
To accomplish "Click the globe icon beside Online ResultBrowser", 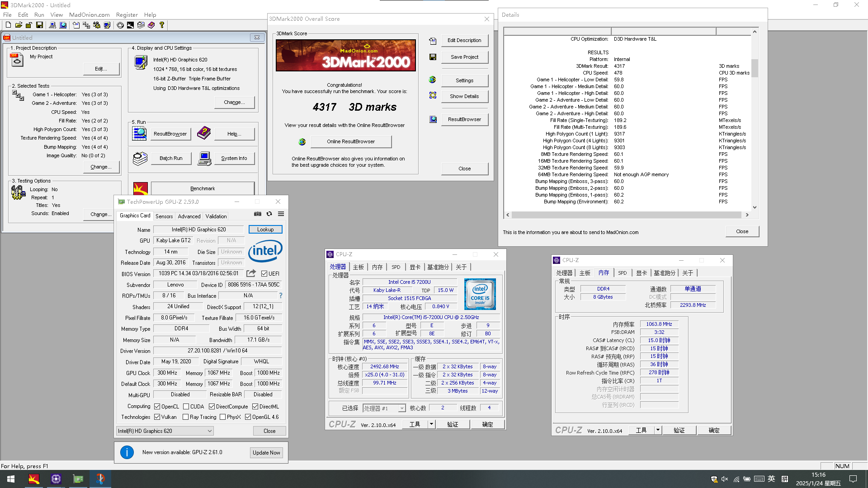I will point(302,142).
